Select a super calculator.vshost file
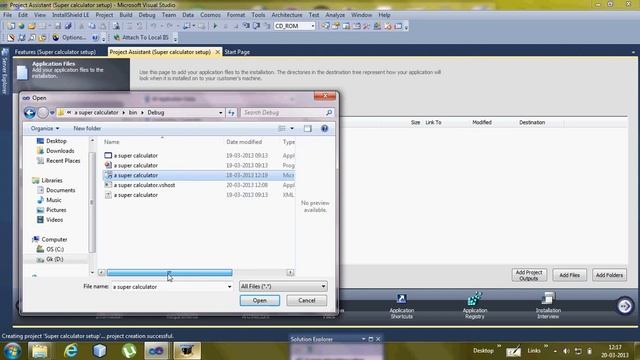Viewport: 640px width, 360px height. [198, 185]
